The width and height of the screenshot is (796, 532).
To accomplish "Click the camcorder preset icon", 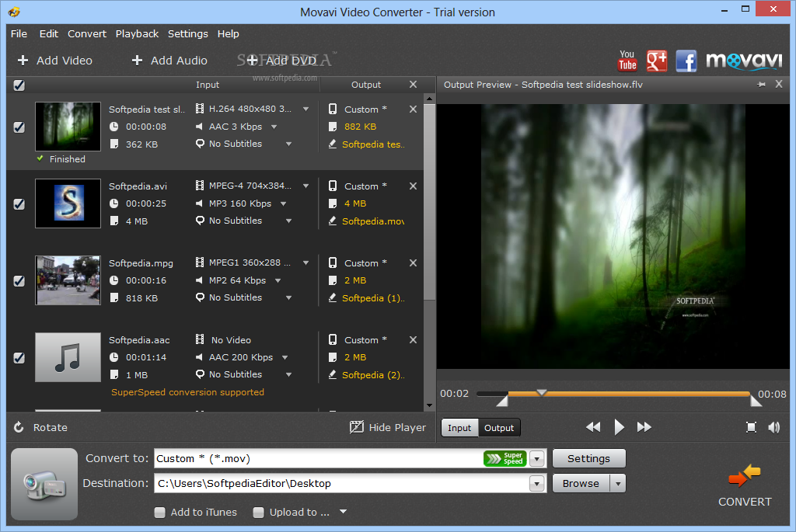I will pos(44,484).
